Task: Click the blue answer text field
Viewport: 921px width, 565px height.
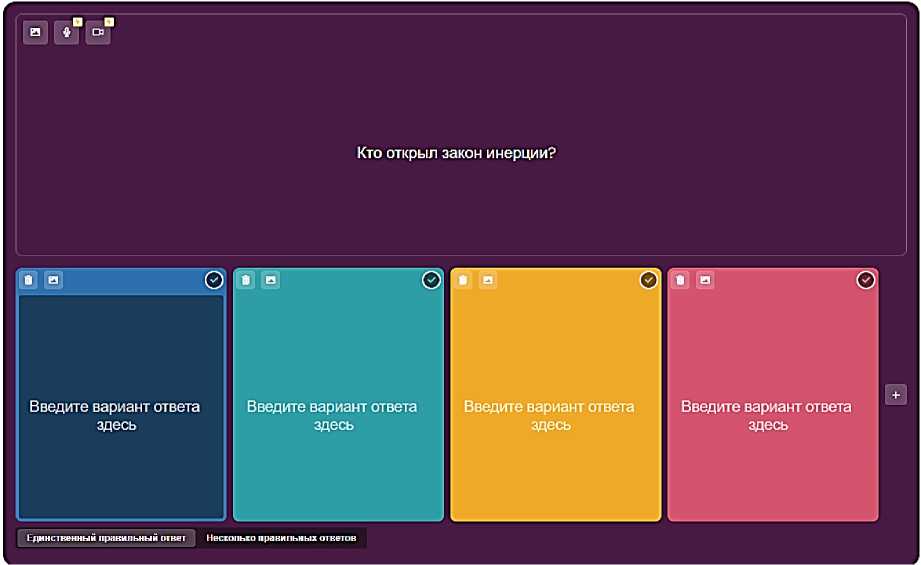Action: tap(121, 406)
